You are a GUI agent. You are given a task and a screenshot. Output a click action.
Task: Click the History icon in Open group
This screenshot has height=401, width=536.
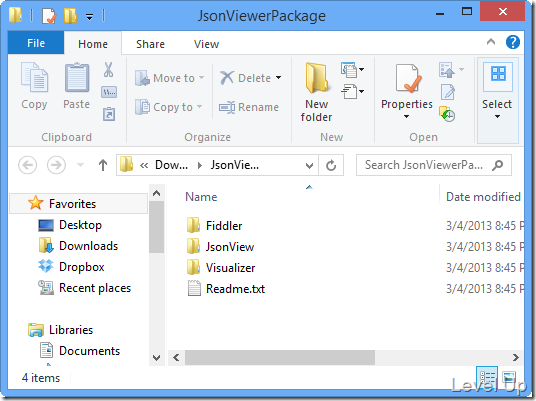(x=447, y=114)
